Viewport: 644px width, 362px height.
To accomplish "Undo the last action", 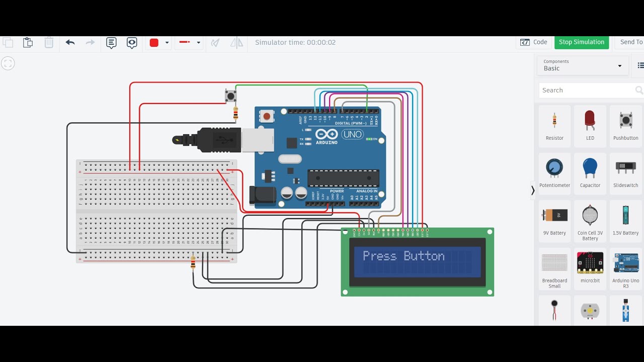I will pyautogui.click(x=70, y=43).
